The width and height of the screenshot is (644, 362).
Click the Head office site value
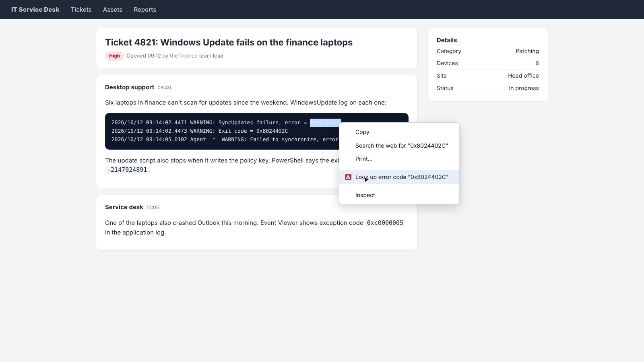tap(523, 76)
